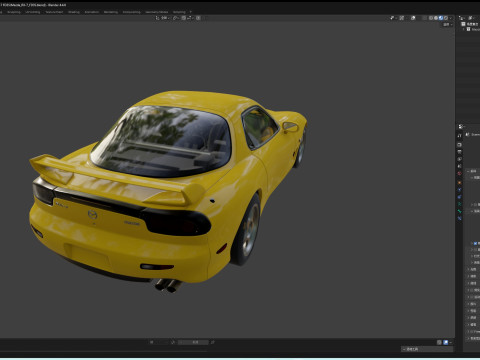Select Material Preview viewport shading
The height and width of the screenshot is (360, 480).
(441, 18)
